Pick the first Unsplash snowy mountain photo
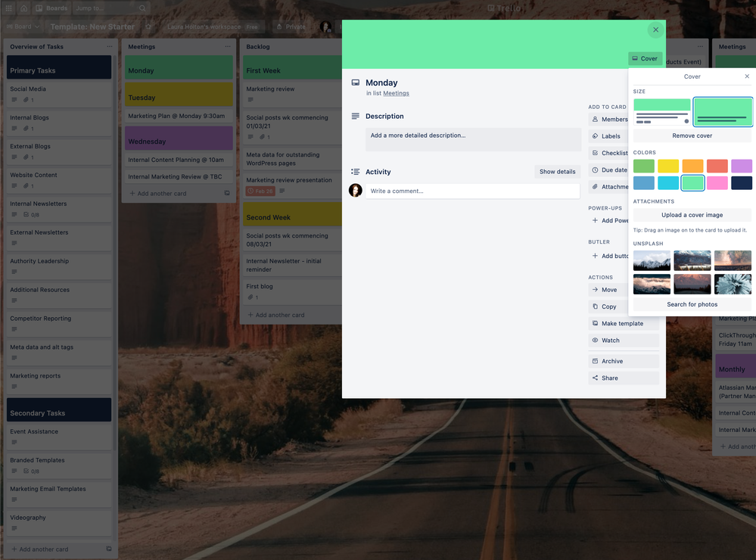756x560 pixels. click(x=652, y=260)
